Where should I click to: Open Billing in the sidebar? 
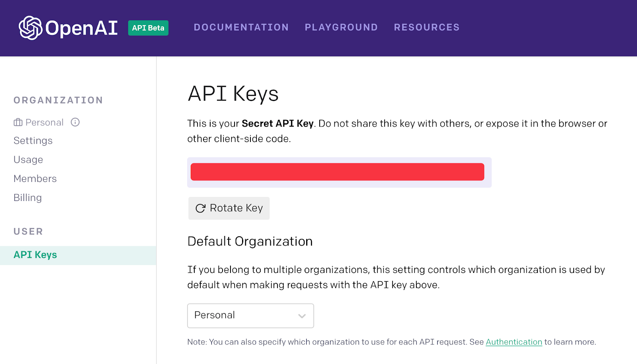[27, 198]
